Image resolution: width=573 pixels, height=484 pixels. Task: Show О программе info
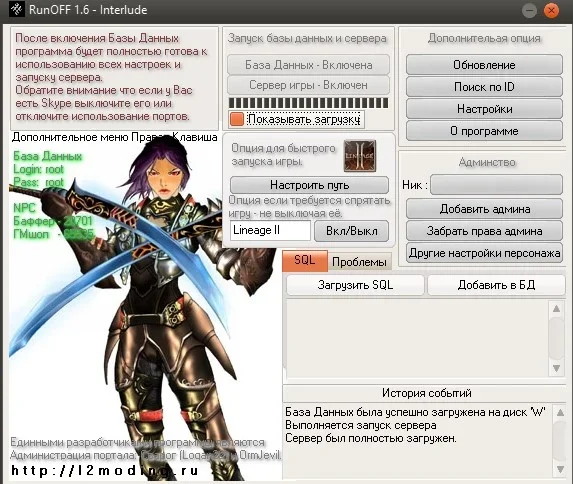tap(484, 131)
